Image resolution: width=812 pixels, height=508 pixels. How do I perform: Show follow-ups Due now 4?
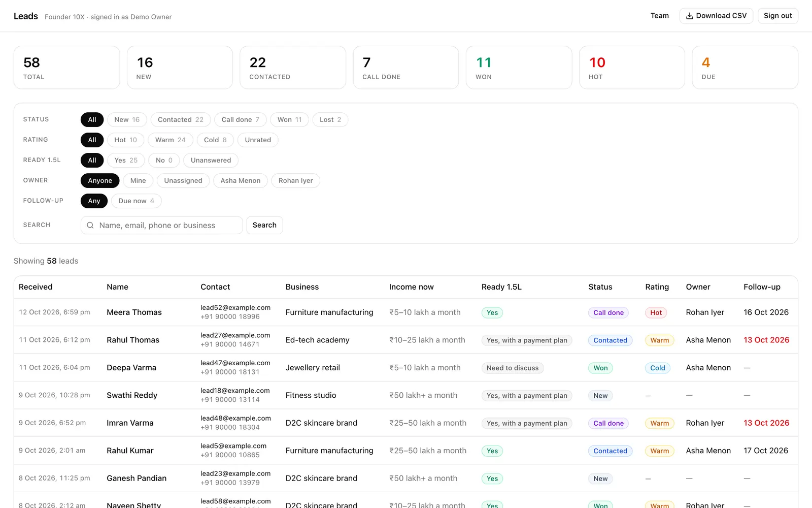click(136, 201)
